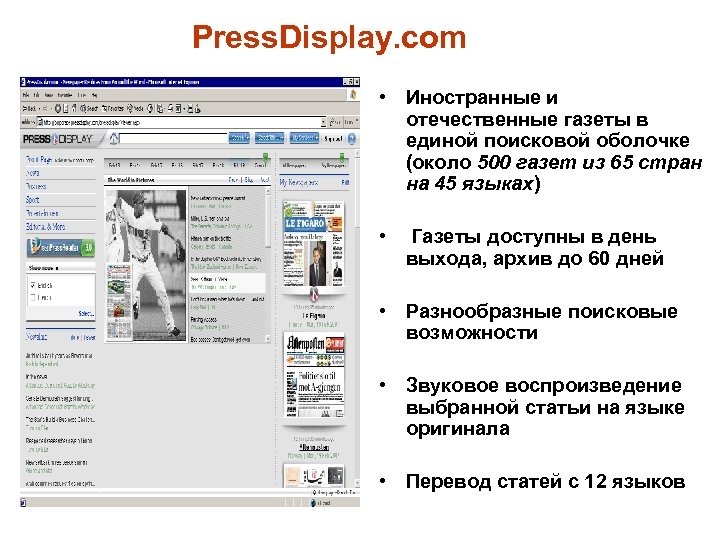Open the File menu
This screenshot has width=720, height=540.
tap(26, 95)
